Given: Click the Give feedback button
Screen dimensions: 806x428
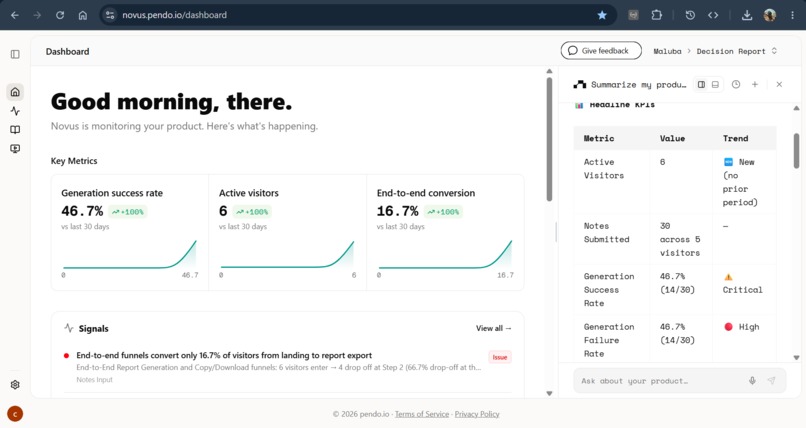Looking at the screenshot, I should (x=601, y=50).
